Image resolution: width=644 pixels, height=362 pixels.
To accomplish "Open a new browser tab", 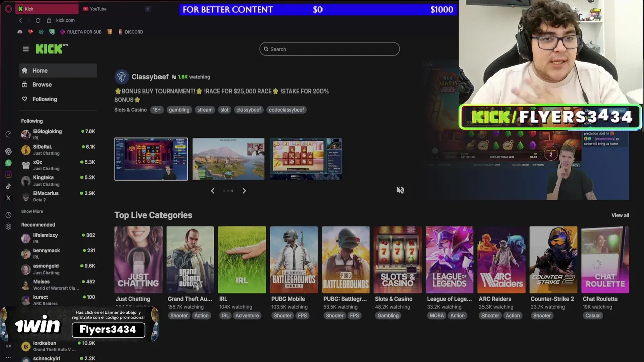I will (x=148, y=9).
